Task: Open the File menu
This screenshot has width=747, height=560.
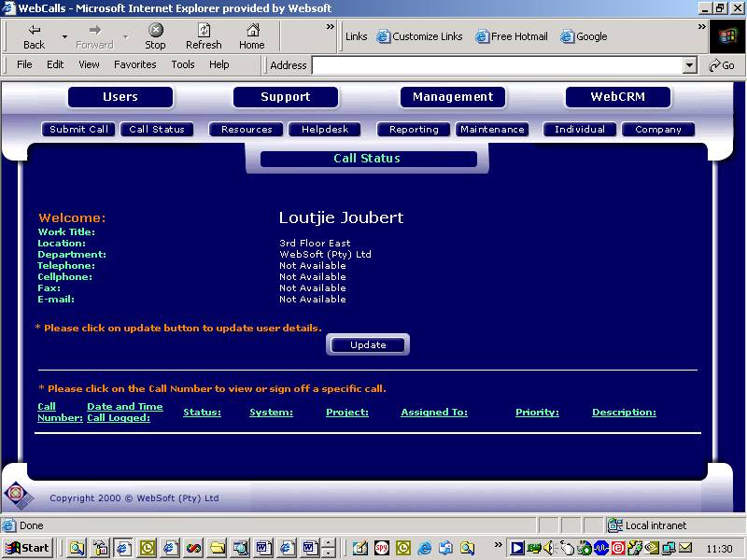Action: click(x=24, y=64)
